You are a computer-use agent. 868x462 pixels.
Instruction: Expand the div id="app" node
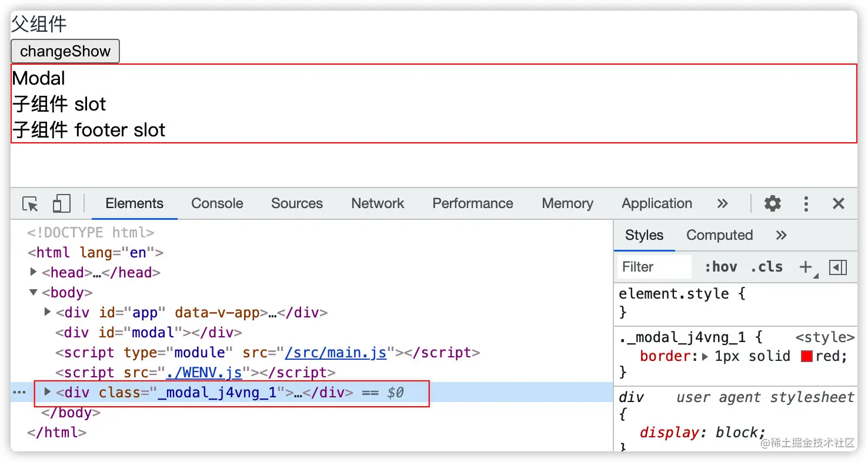[48, 312]
